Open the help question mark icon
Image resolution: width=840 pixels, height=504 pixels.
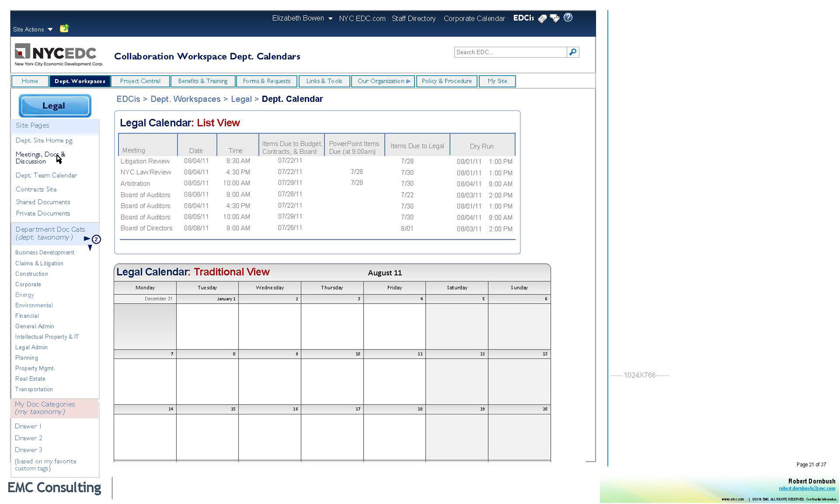568,17
